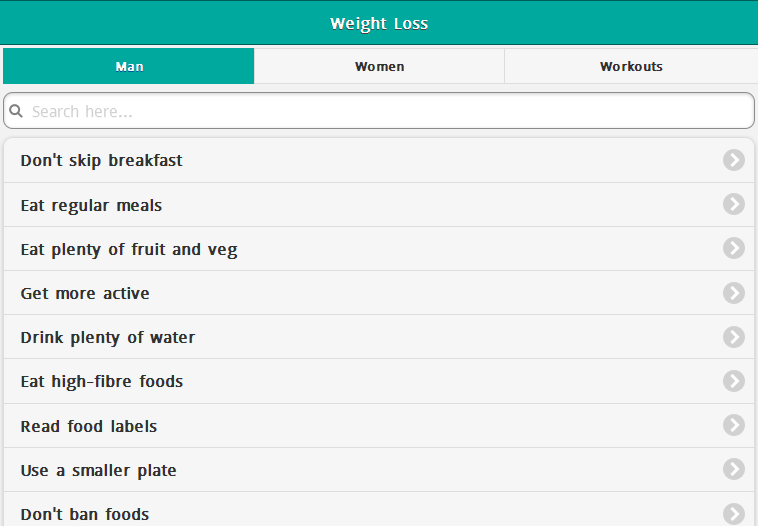
Task: Open the Workouts tab
Action: point(631,66)
